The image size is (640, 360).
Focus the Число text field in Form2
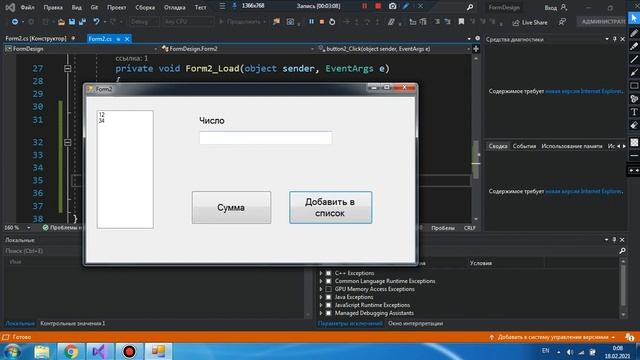[x=265, y=138]
